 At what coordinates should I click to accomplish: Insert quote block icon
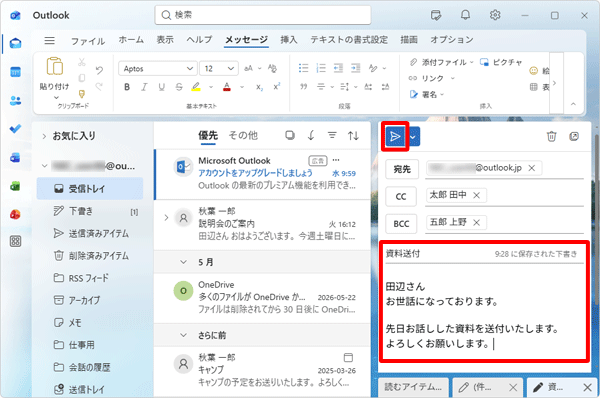(303, 87)
